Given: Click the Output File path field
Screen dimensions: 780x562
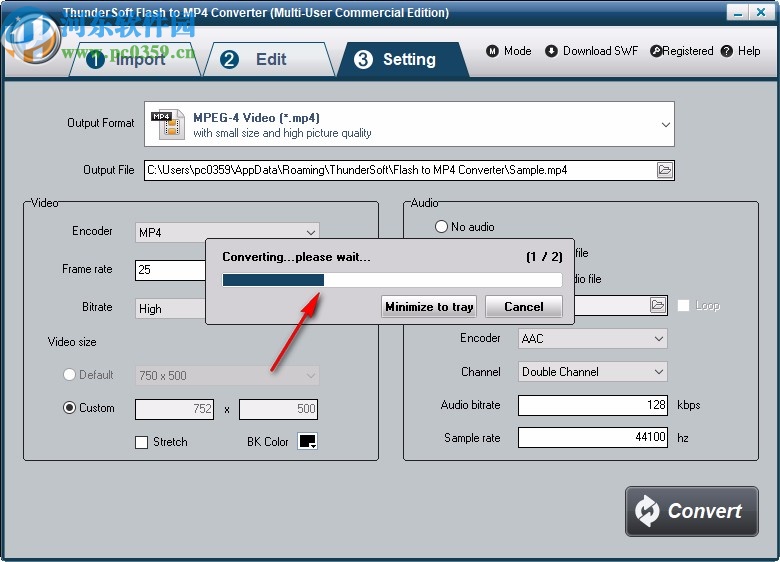Looking at the screenshot, I should click(x=400, y=170).
